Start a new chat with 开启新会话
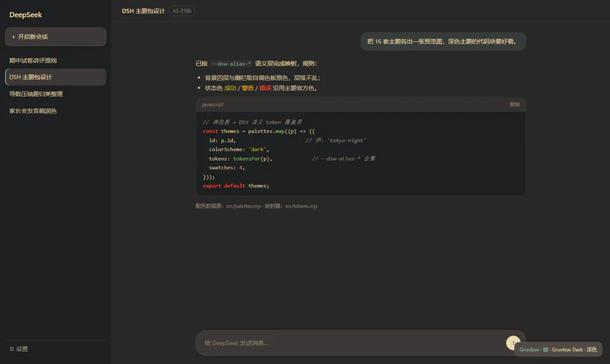This screenshot has height=364, width=610. (x=56, y=37)
